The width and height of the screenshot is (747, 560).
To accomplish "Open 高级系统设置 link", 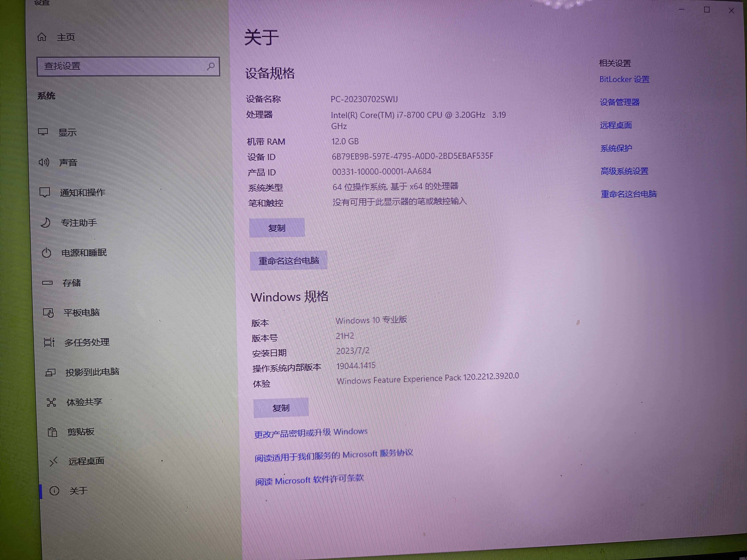I will click(x=624, y=171).
